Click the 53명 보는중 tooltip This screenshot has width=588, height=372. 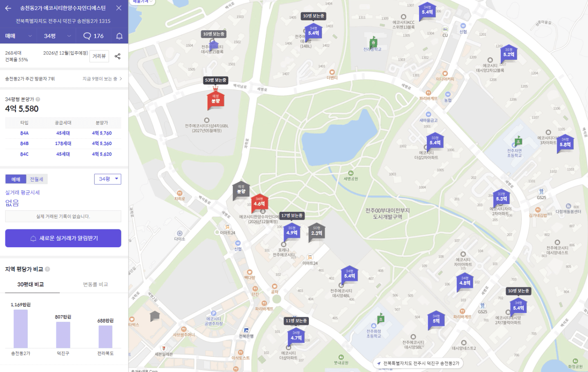(x=216, y=80)
